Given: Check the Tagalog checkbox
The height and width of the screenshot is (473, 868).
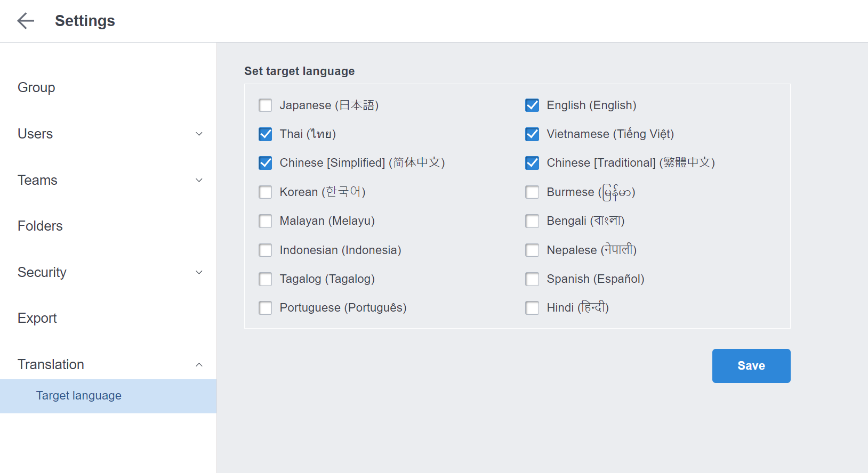Looking at the screenshot, I should tap(266, 279).
